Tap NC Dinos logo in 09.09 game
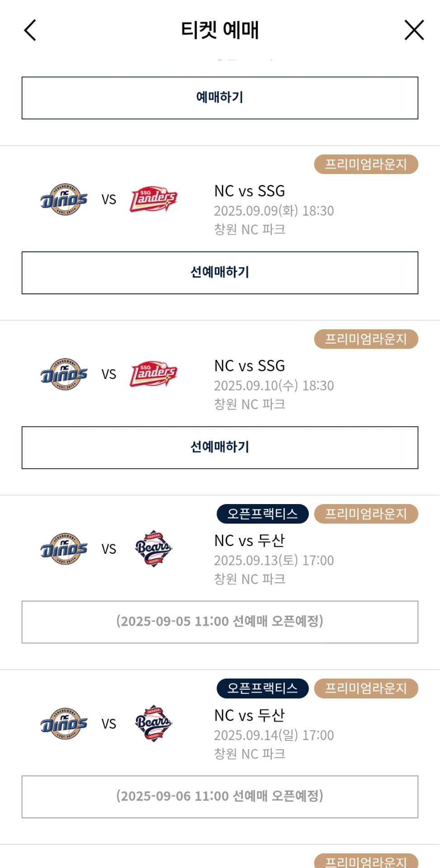 (64, 199)
